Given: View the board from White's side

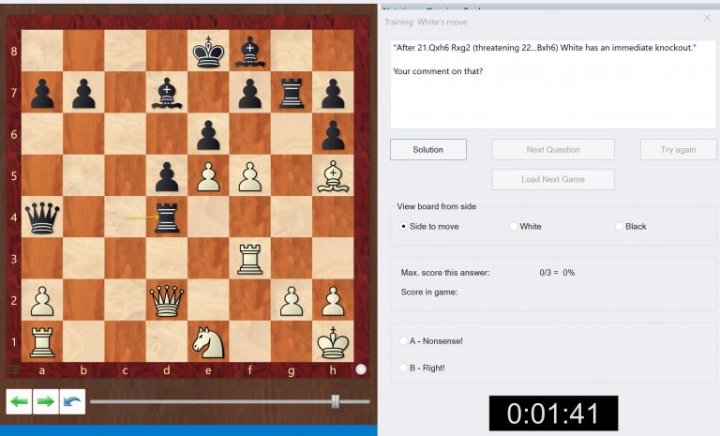Looking at the screenshot, I should pyautogui.click(x=513, y=227).
